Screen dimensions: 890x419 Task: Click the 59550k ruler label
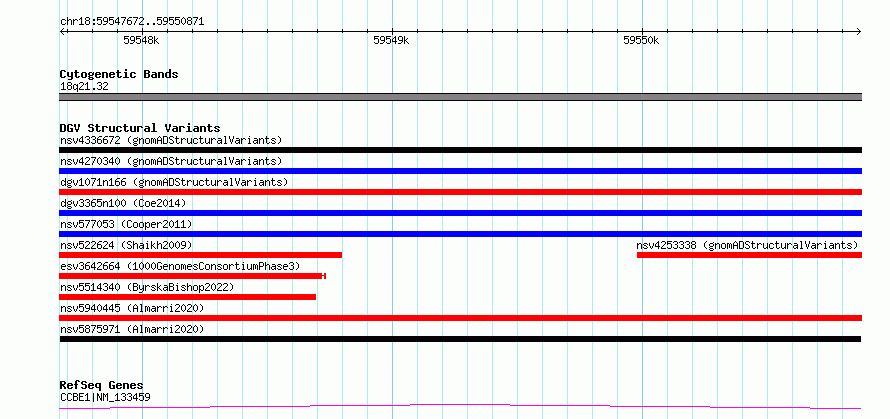coord(641,41)
